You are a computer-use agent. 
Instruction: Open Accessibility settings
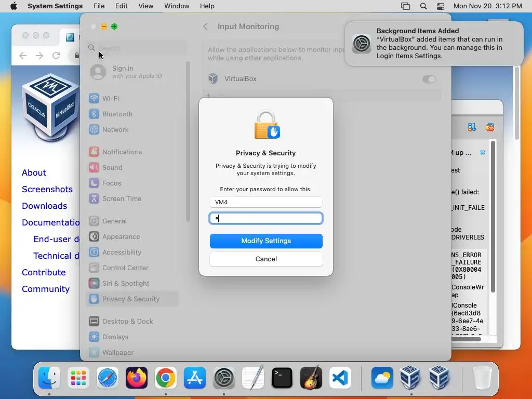pos(132,252)
